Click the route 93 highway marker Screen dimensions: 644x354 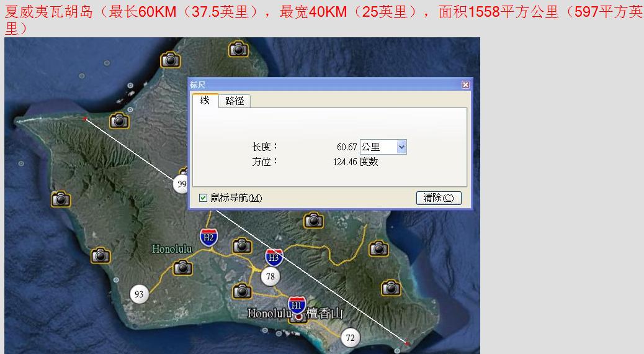click(x=139, y=294)
